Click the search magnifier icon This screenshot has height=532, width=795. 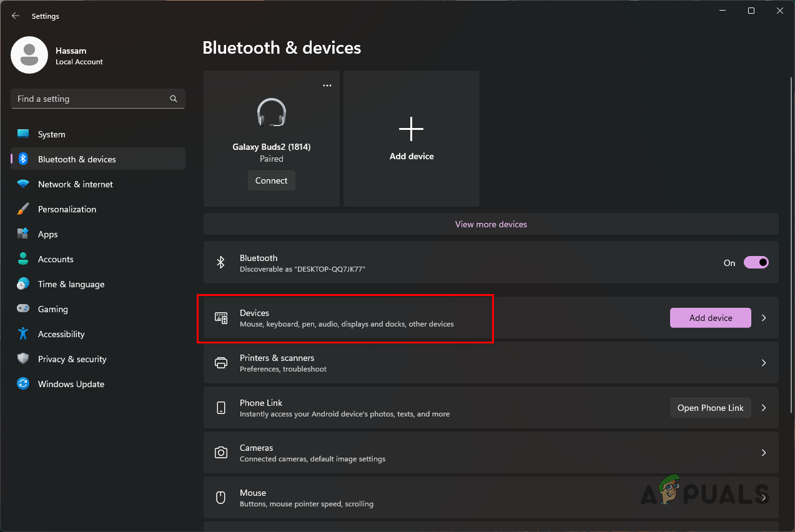click(174, 99)
